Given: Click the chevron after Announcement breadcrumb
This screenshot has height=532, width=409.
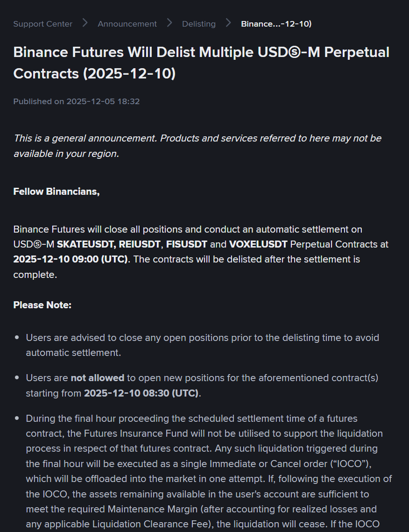Looking at the screenshot, I should pyautogui.click(x=169, y=23).
